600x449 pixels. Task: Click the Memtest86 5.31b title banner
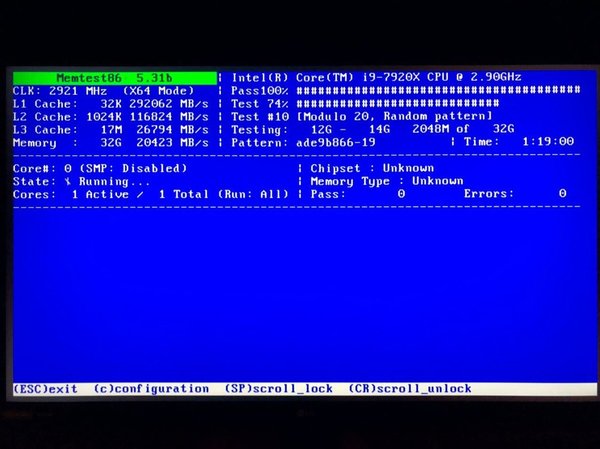pos(115,78)
